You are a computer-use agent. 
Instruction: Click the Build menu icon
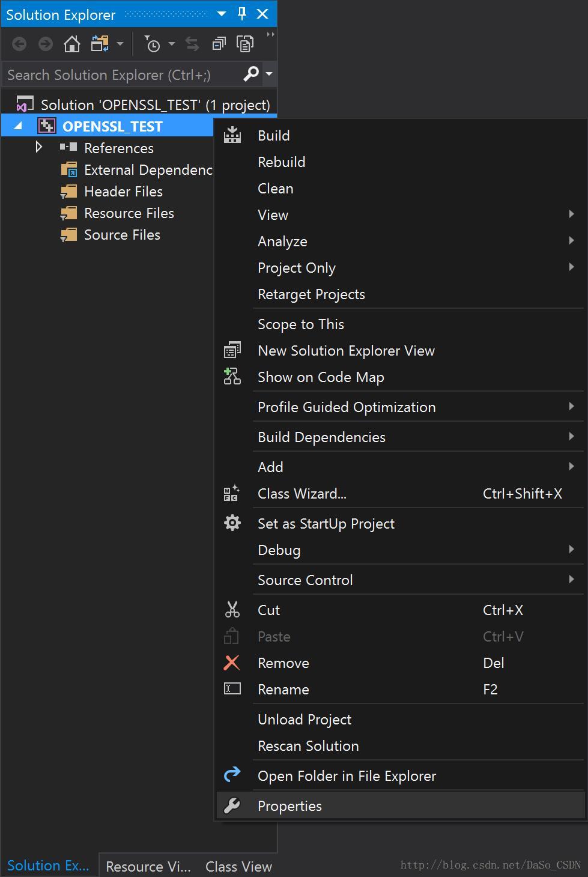pos(232,135)
